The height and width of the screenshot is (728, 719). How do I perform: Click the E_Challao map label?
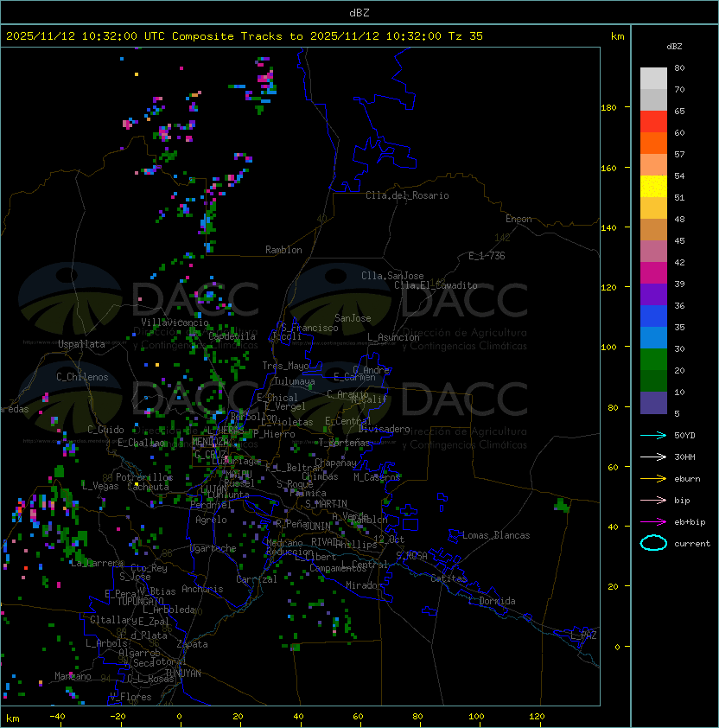pos(141,443)
